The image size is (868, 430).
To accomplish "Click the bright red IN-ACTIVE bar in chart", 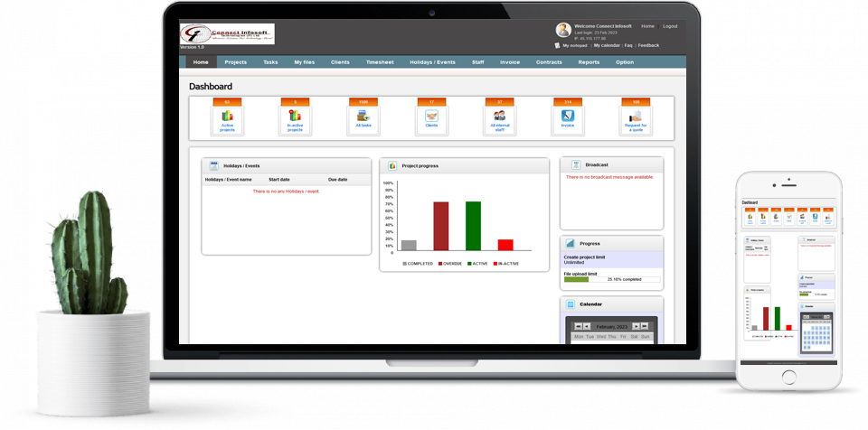I will [505, 245].
